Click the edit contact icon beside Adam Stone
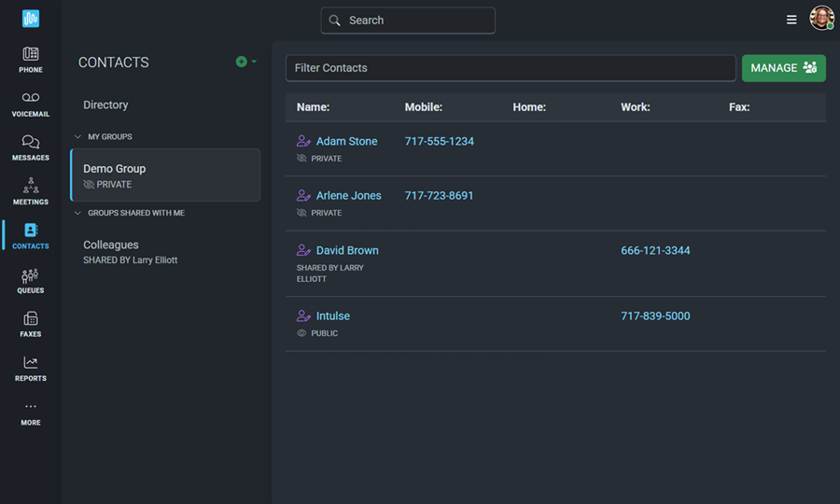This screenshot has width=840, height=504. [303, 142]
